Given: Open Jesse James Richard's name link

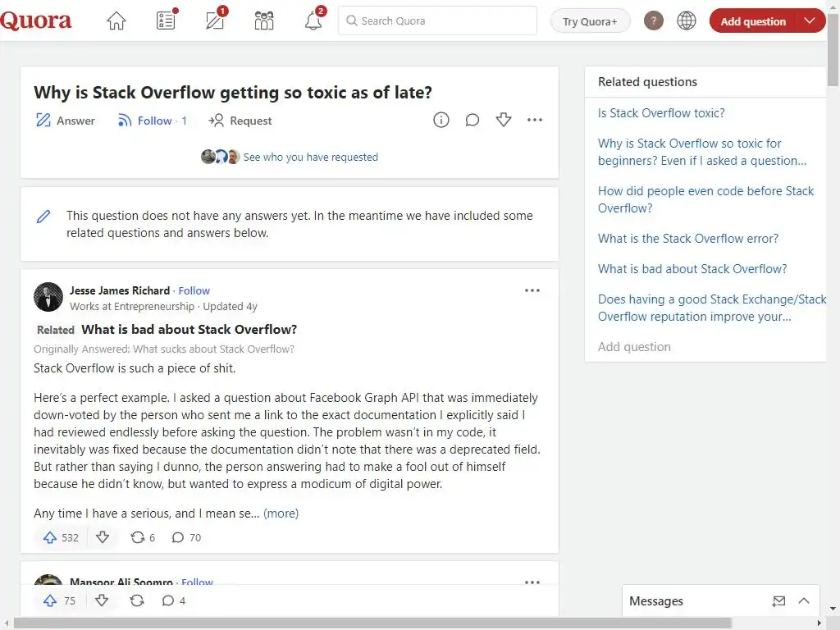Looking at the screenshot, I should (120, 290).
